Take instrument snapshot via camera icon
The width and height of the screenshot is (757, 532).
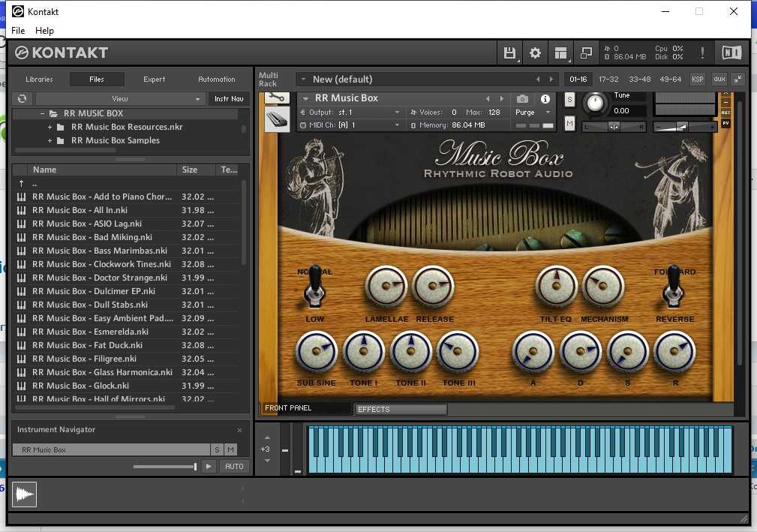click(x=522, y=99)
